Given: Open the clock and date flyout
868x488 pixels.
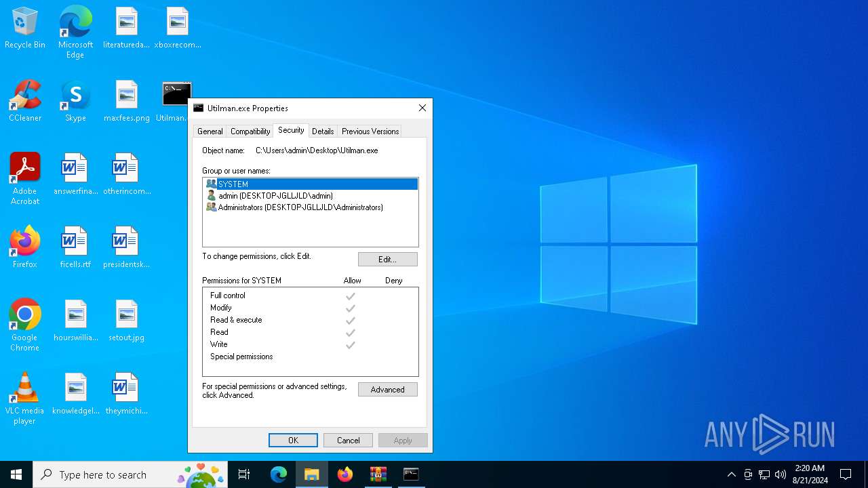Looking at the screenshot, I should point(810,474).
